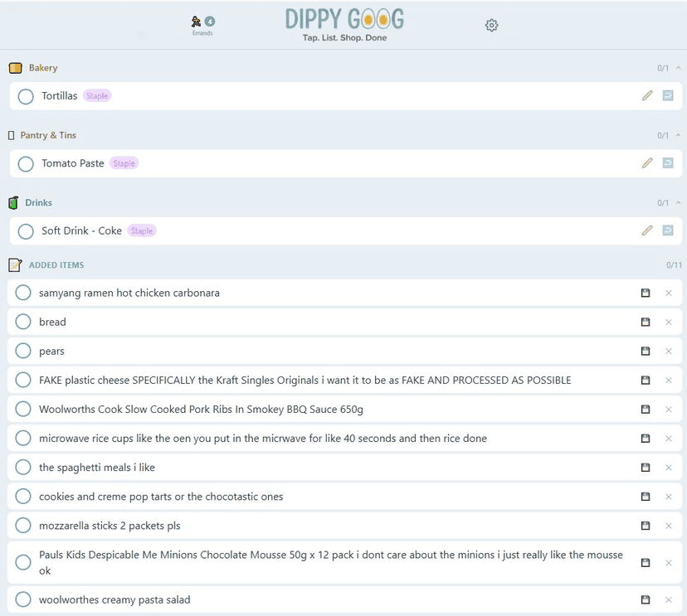
Task: Edit Soft Drink - Coke with pencil icon
Action: (x=647, y=230)
